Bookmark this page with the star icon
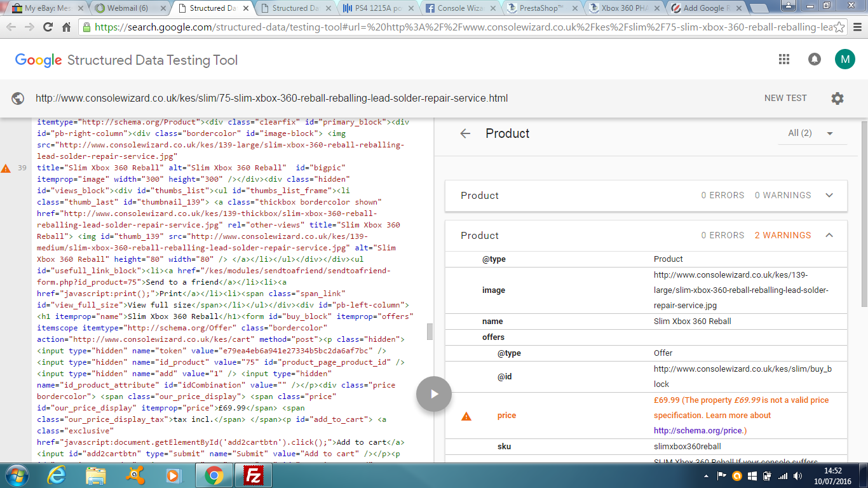Viewport: 868px width, 488px height. [x=839, y=27]
